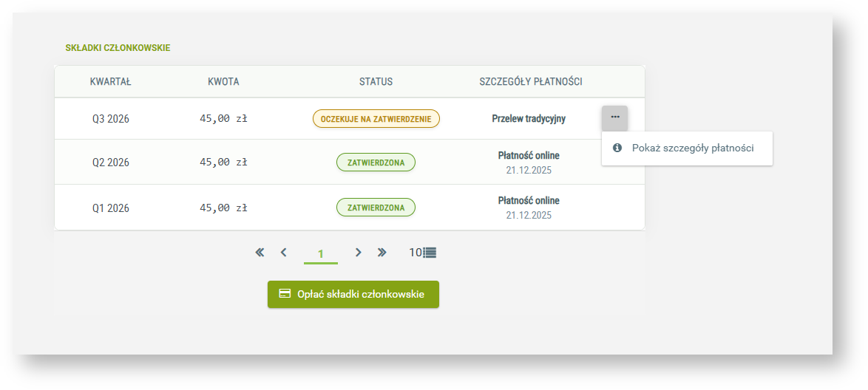Go to the previous page arrow

283,253
